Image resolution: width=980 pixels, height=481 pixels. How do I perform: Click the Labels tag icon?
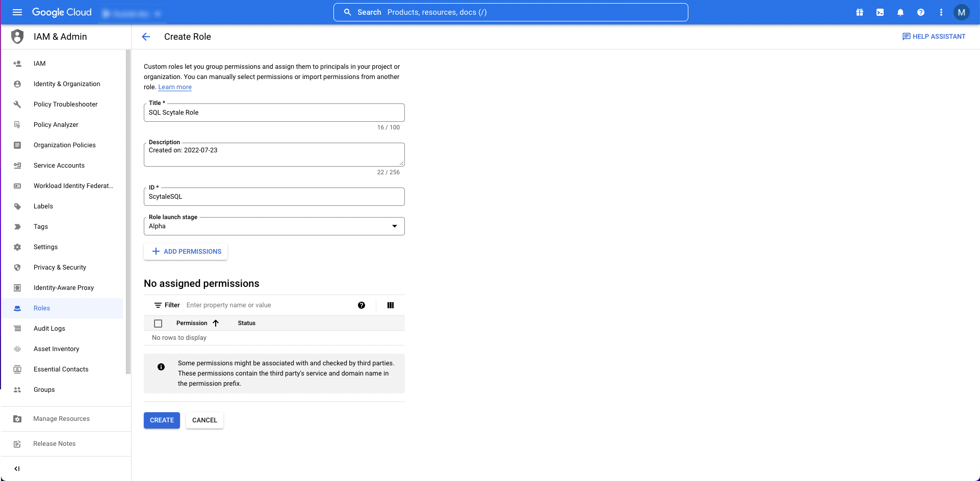[x=17, y=206]
